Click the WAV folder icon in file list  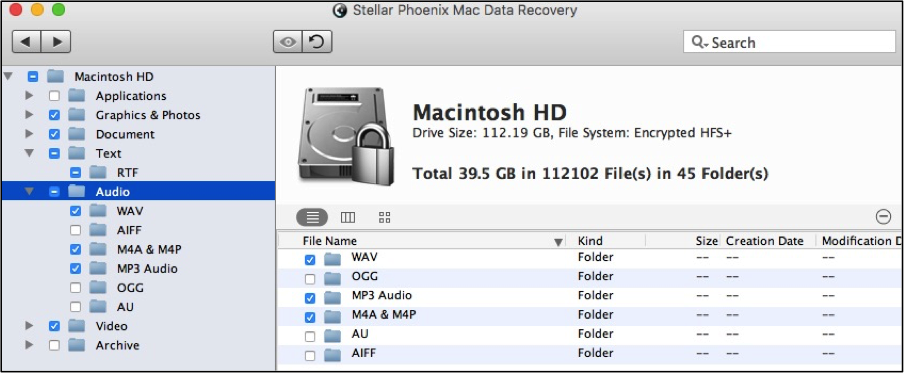[x=333, y=259]
